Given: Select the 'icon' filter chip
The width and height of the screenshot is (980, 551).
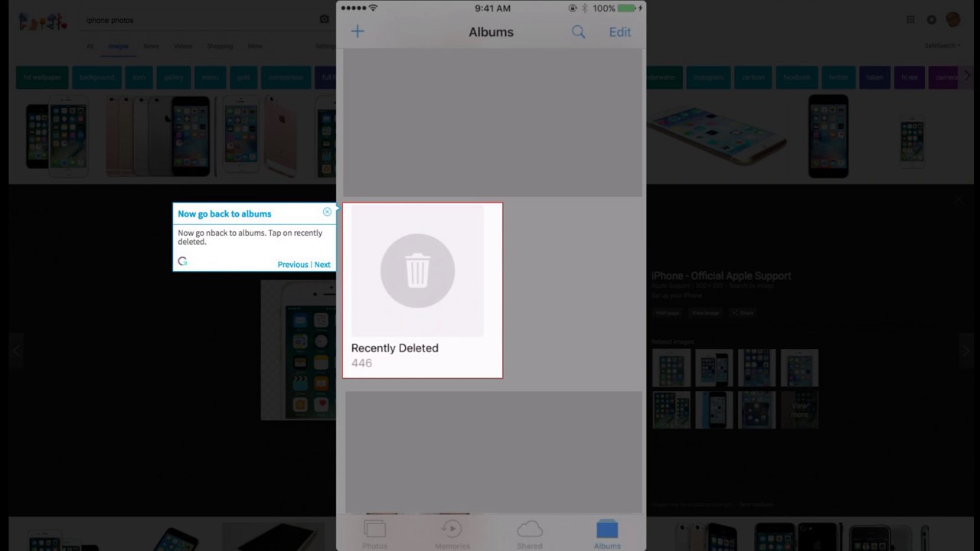Looking at the screenshot, I should 139,77.
